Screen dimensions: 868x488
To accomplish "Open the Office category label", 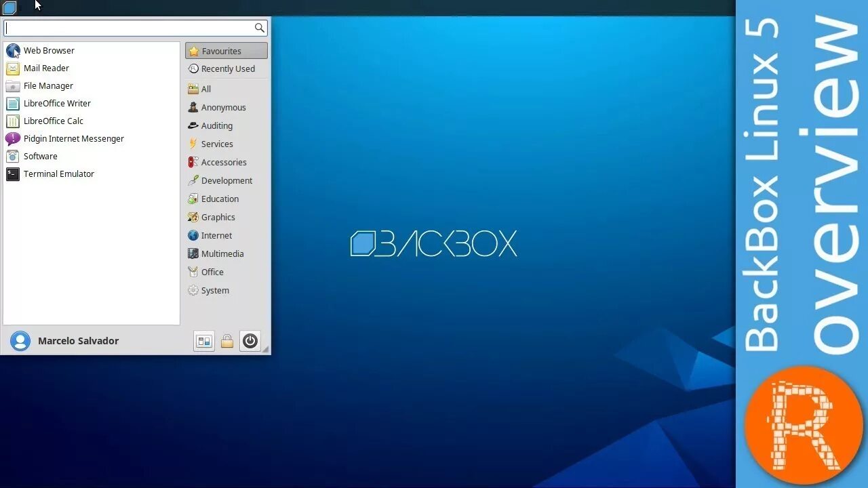I will 212,272.
